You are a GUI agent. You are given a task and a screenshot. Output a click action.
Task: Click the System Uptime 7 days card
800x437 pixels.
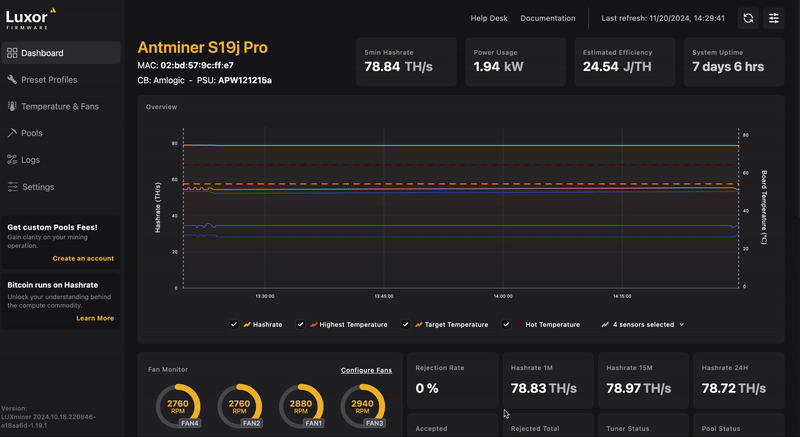tap(734, 62)
